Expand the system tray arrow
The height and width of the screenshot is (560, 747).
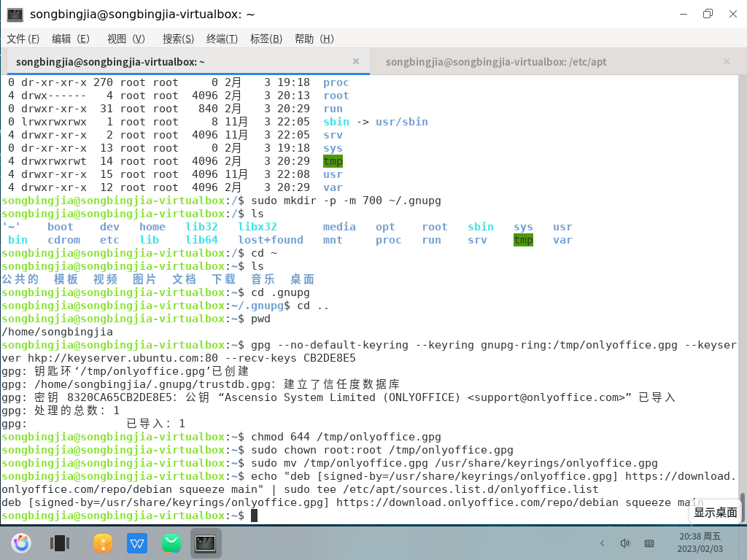tap(602, 542)
